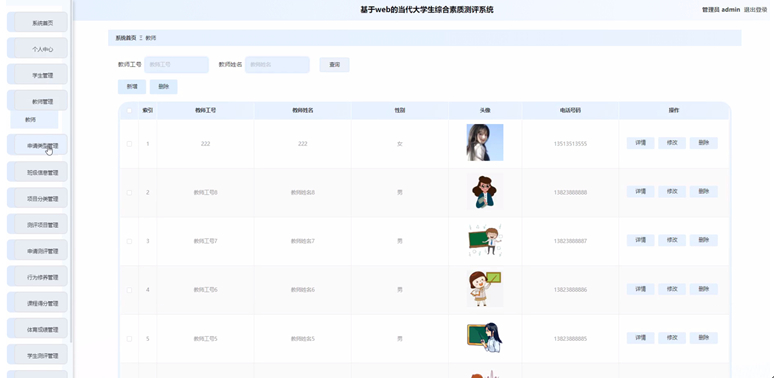This screenshot has width=775, height=378.
Task: Check the checkbox for row 1 (222)
Action: point(129,144)
